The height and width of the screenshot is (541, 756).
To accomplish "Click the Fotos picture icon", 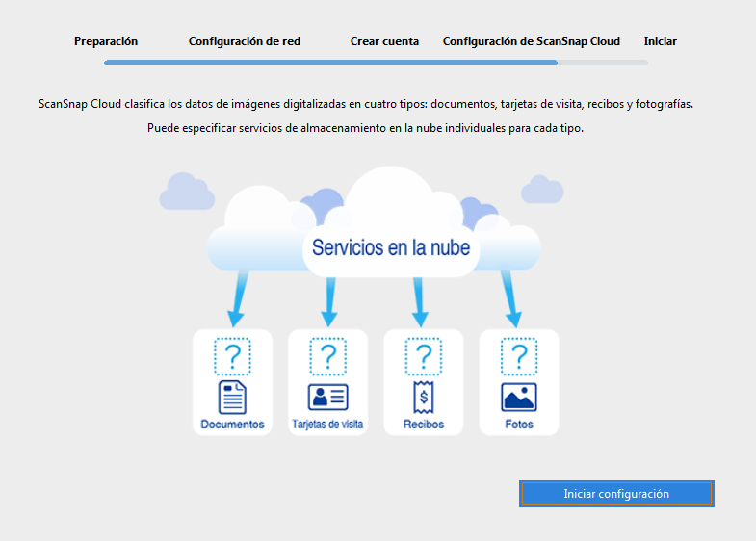I will pos(519,397).
